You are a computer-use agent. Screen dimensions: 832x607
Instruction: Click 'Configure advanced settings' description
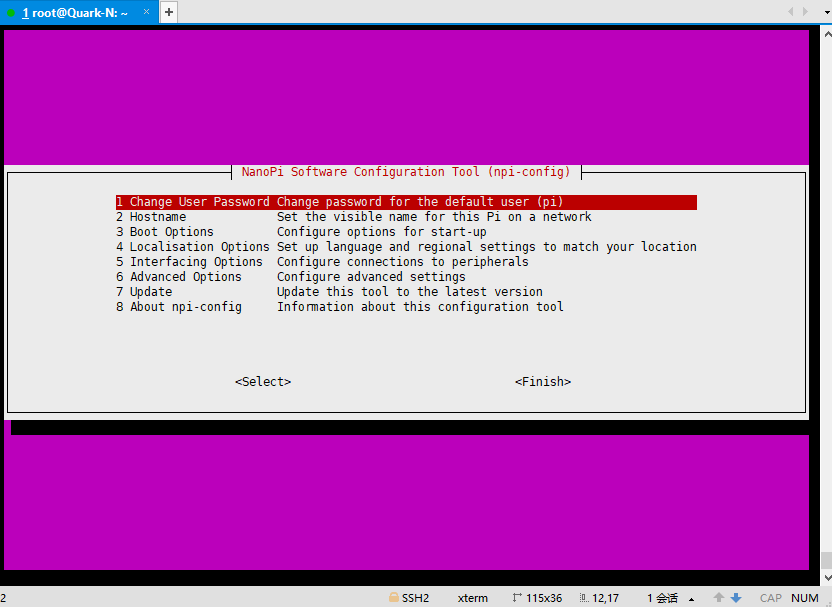click(x=371, y=277)
